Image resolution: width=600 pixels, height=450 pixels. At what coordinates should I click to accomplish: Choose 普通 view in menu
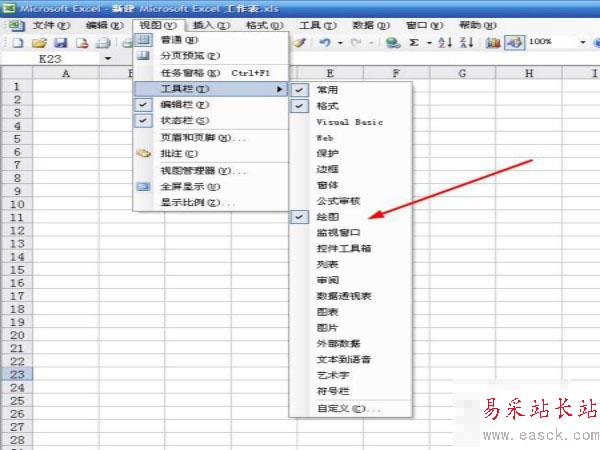click(x=210, y=40)
